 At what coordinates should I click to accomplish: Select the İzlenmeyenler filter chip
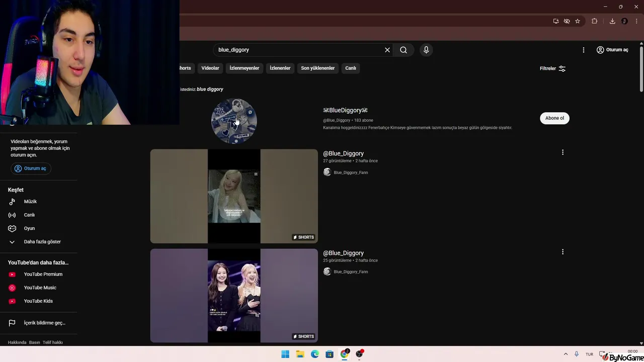(245, 68)
